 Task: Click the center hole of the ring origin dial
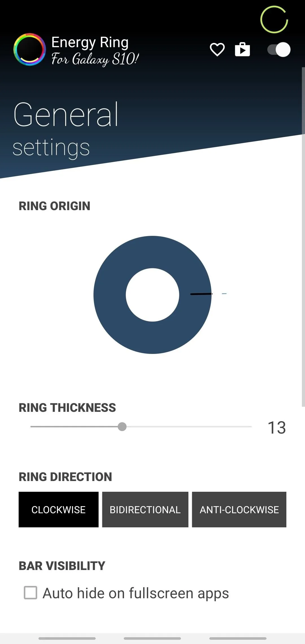(x=152, y=295)
